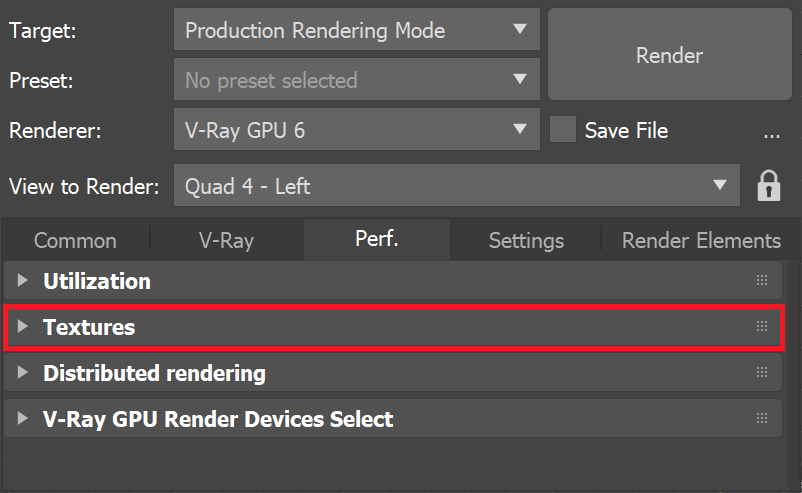Screen dimensions: 802x493
Task: Open the Settings tab
Action: [x=526, y=240]
